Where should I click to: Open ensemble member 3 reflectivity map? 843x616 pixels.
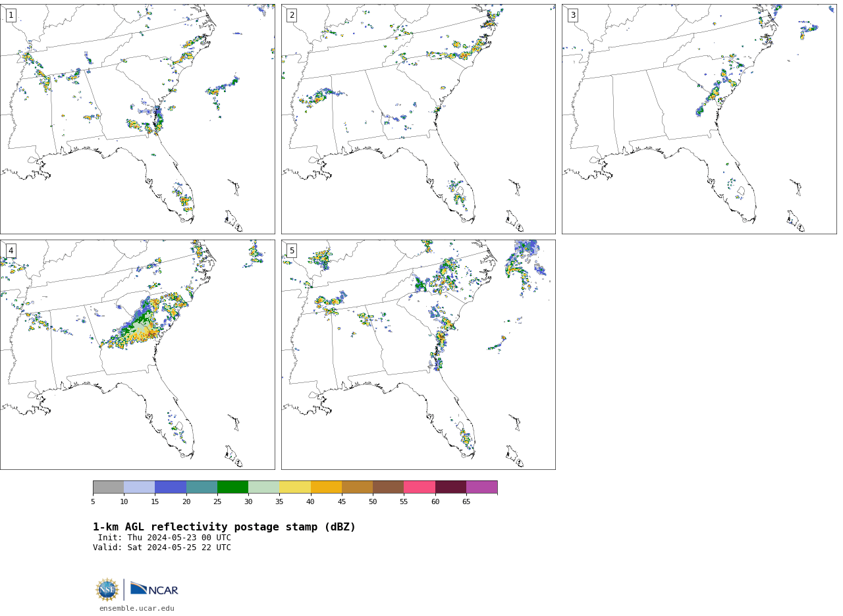(x=699, y=119)
